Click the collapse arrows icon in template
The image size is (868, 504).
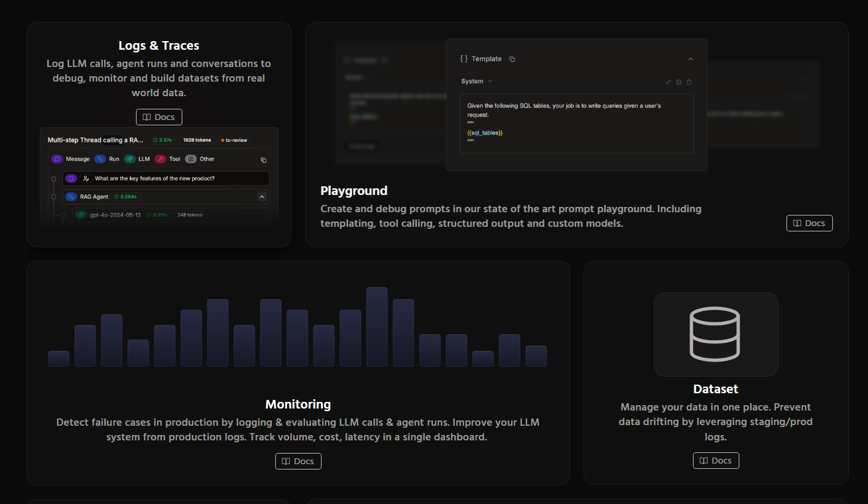[x=668, y=82]
